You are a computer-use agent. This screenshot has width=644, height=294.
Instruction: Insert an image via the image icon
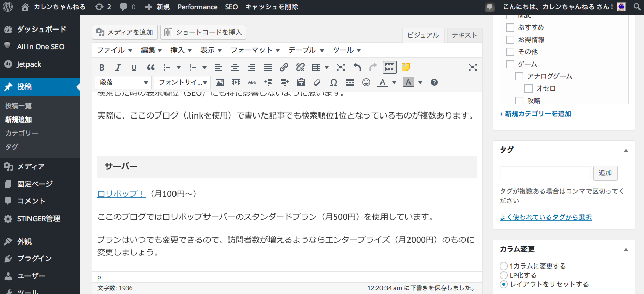219,82
